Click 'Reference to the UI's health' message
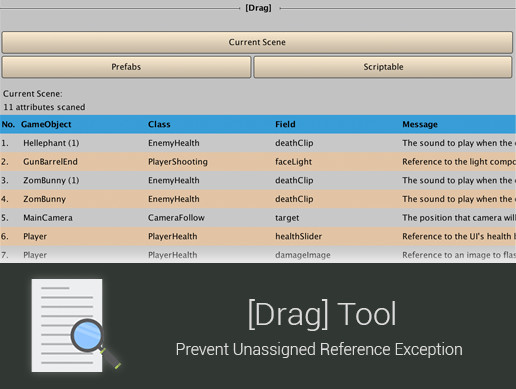The image size is (516, 389). pyautogui.click(x=459, y=236)
